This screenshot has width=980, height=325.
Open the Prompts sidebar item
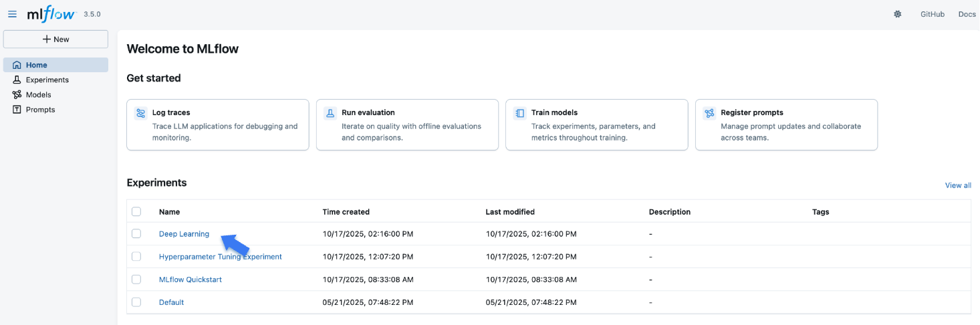tap(55, 110)
